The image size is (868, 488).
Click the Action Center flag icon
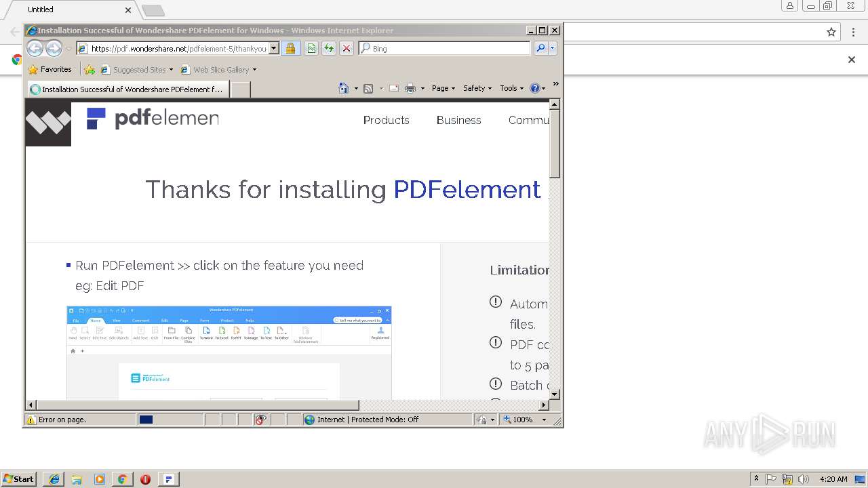[x=771, y=479]
